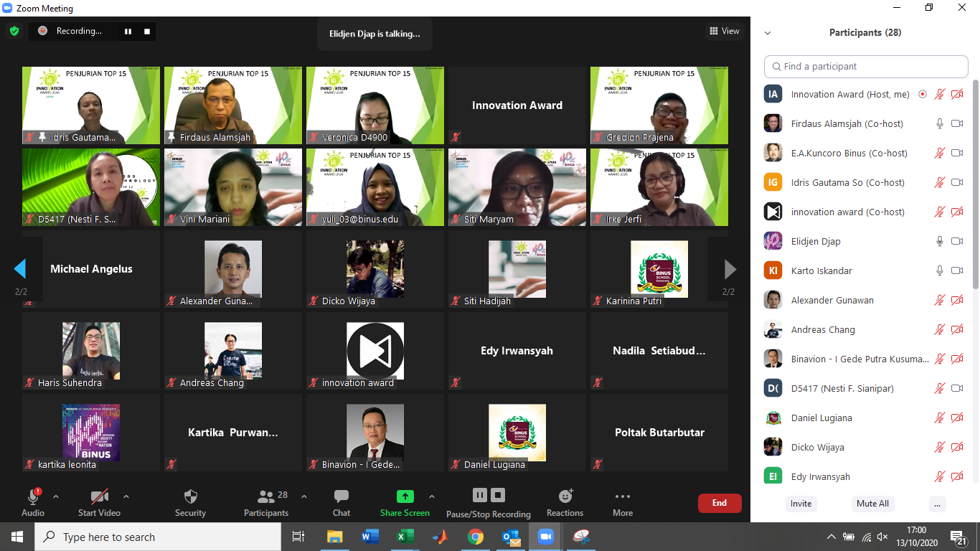Click the Windows taskbar search box
The image size is (980, 551).
tap(158, 537)
